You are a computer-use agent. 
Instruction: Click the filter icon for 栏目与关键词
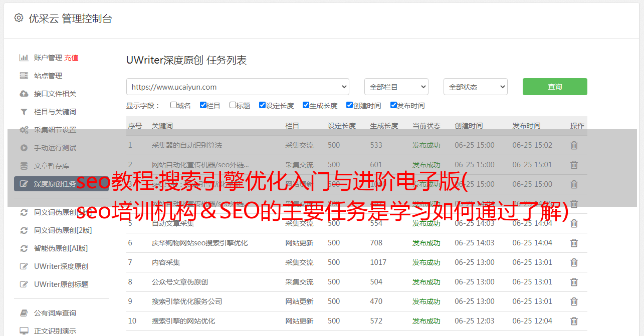point(24,112)
